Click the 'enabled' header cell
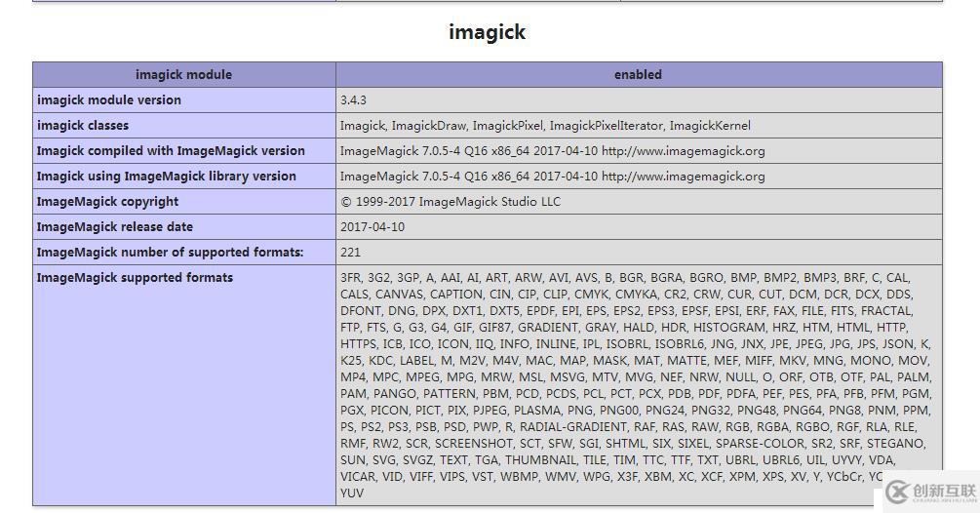Screen dimensions: 980x513 638,74
